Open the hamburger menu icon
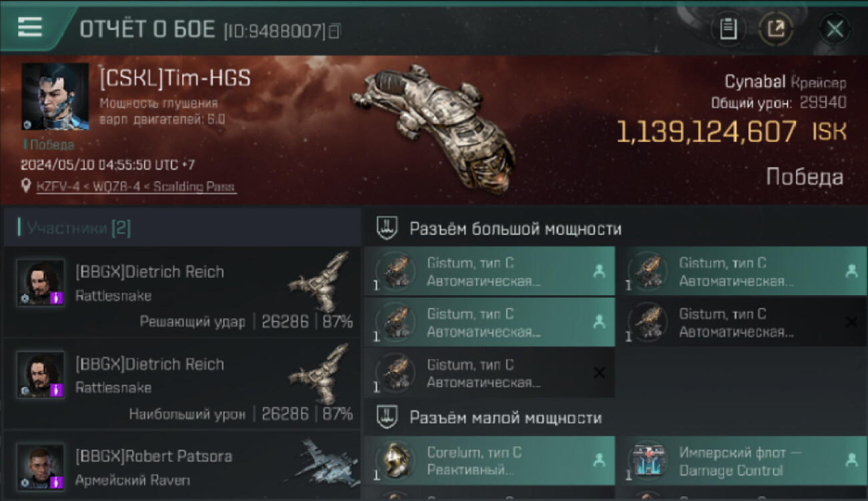868x501 pixels. [x=29, y=27]
